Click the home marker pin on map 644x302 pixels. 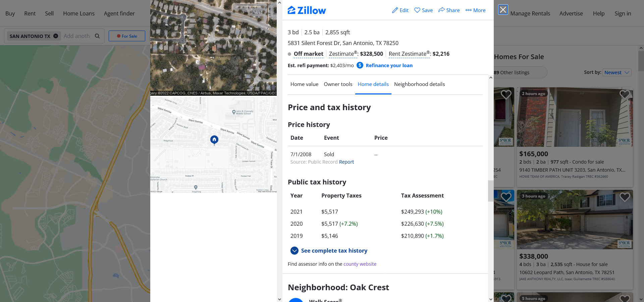click(214, 139)
